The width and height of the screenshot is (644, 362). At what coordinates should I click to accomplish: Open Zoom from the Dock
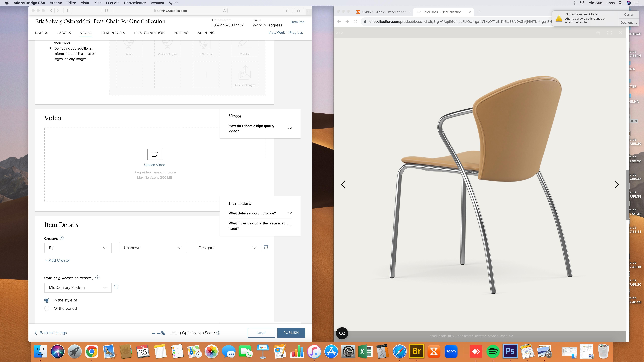click(451, 352)
